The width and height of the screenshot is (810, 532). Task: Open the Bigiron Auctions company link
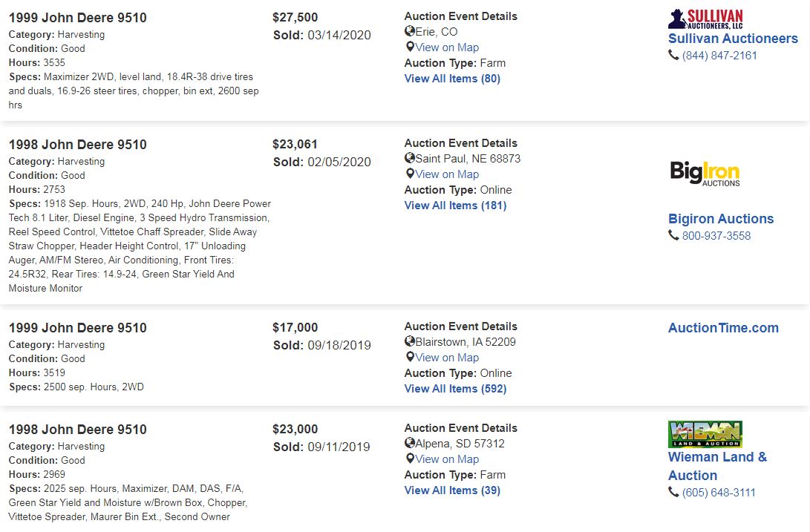721,219
